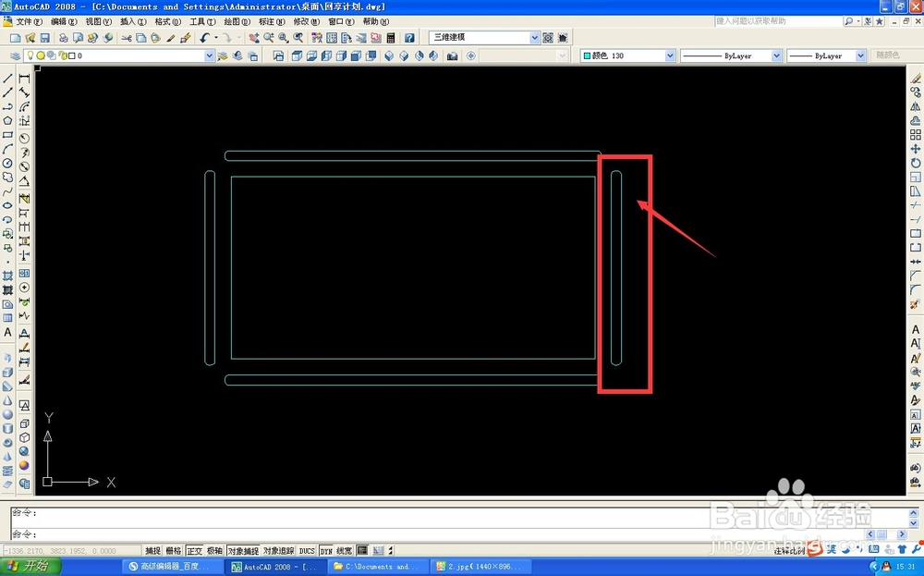This screenshot has width=924, height=576.
Task: Select the Linear dimension tool
Action: click(24, 79)
